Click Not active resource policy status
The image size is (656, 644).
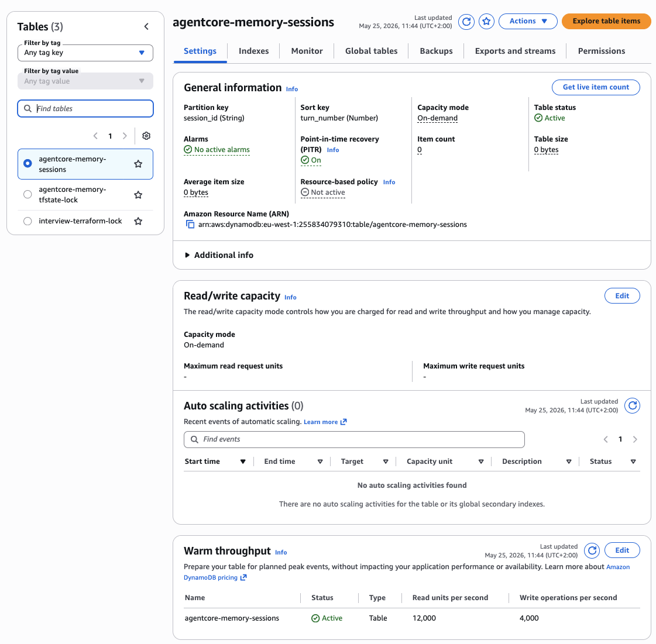[x=323, y=192]
